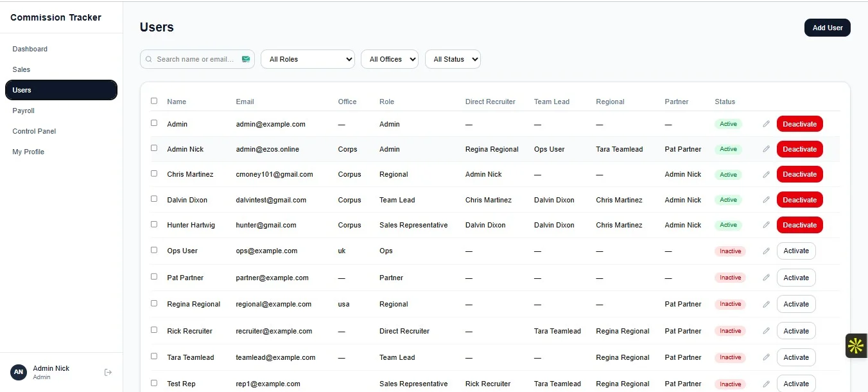Open the Sales section
Image resolution: width=868 pixels, height=392 pixels.
click(x=61, y=69)
